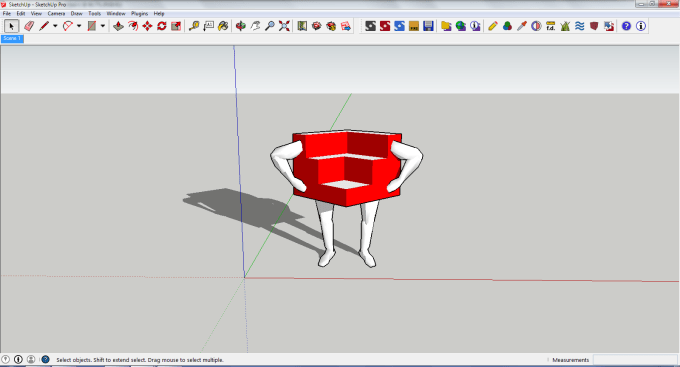
Task: Click the brown EXE plugin icon
Action: tap(414, 26)
